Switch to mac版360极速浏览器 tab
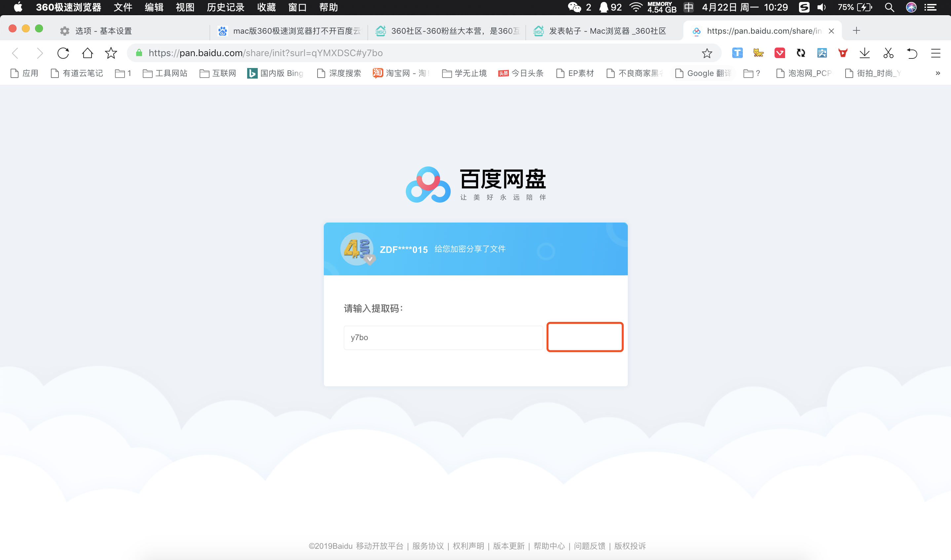The width and height of the screenshot is (951, 560). (289, 31)
